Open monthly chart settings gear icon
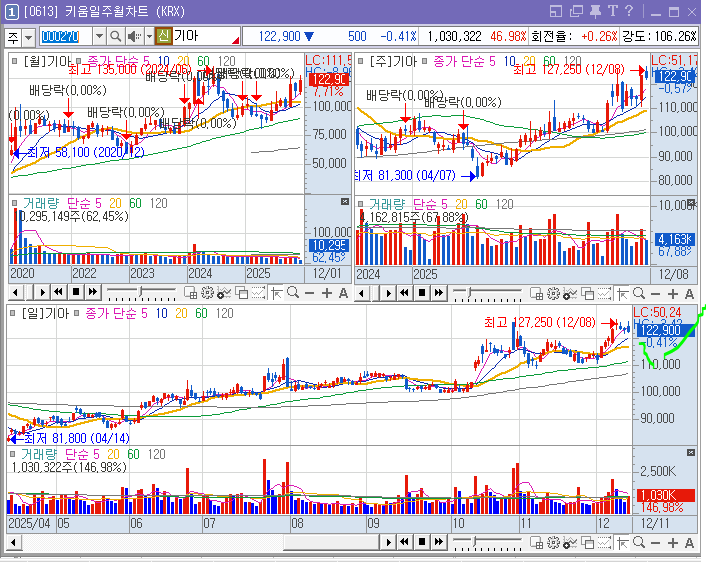This screenshot has height=562, width=706. (207, 293)
